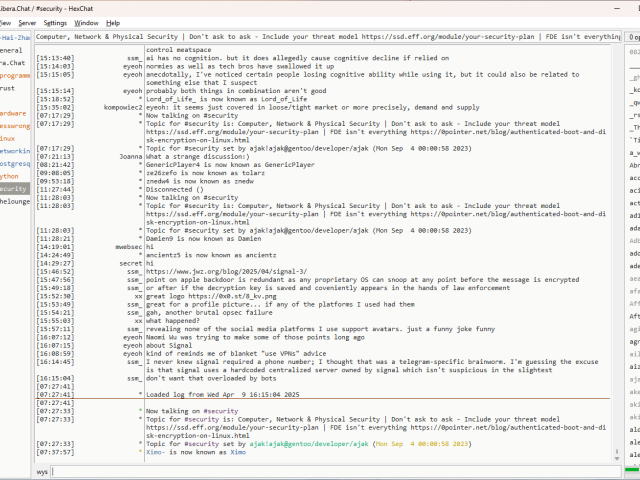
Task: Click 'about Signal' message from eyeoh
Action: click(x=169, y=345)
